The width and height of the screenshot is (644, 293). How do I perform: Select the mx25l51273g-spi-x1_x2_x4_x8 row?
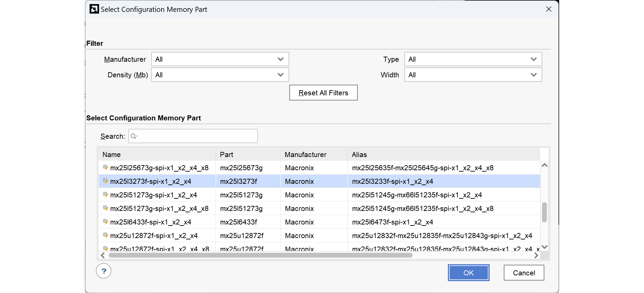click(x=159, y=209)
